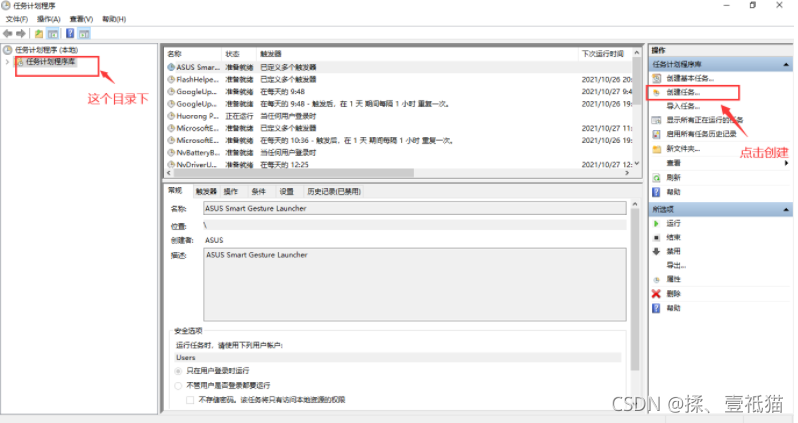Select '不管用户是否登录都要运行' radio button
Viewport: 798px width, 423px height.
pyautogui.click(x=179, y=385)
